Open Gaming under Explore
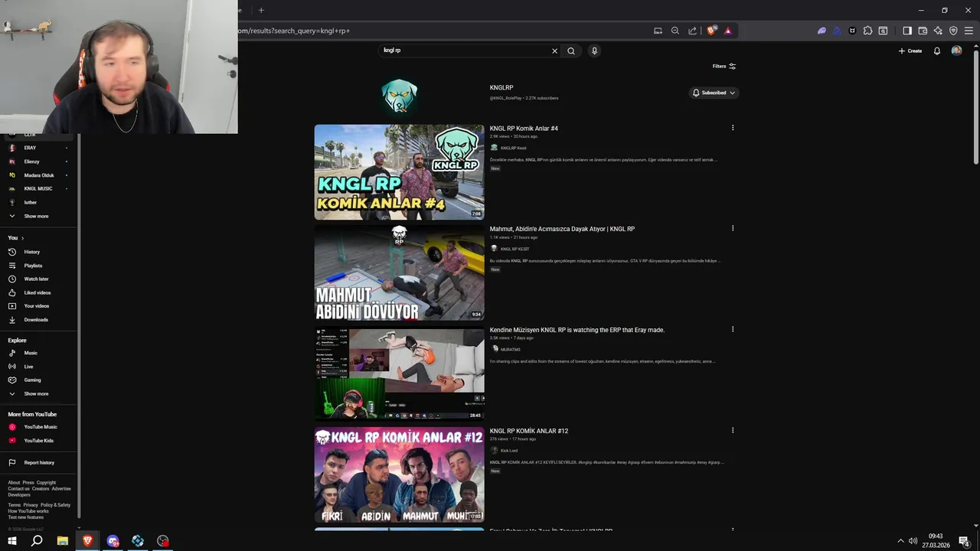Image resolution: width=980 pixels, height=551 pixels. pos(38,380)
